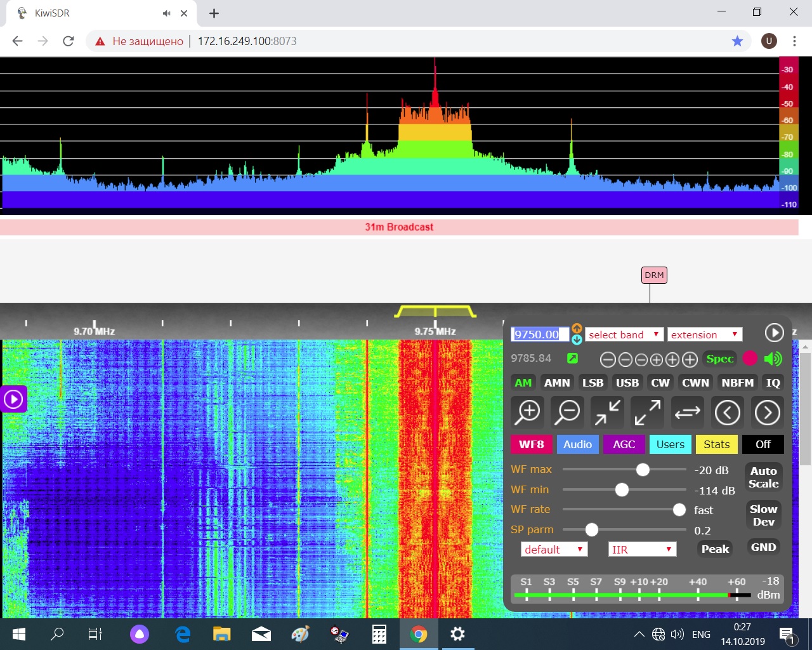The width and height of the screenshot is (812, 650).
Task: Toggle the Spec spectrum display
Action: click(x=719, y=359)
